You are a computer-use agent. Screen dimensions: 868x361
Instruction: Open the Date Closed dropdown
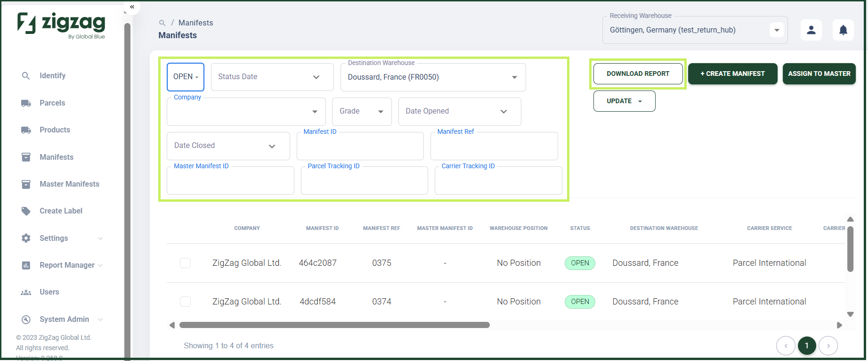pos(228,146)
